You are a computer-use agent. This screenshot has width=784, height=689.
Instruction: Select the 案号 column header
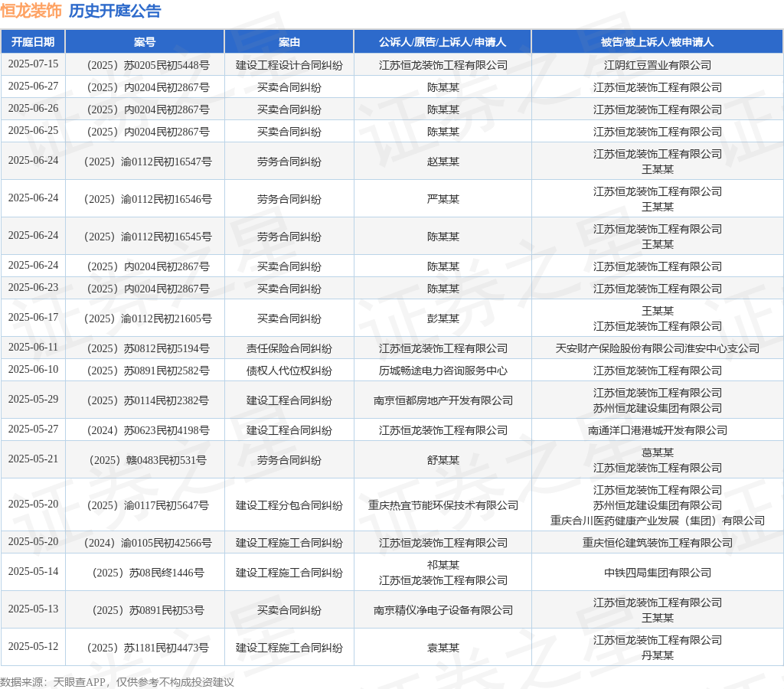[145, 42]
